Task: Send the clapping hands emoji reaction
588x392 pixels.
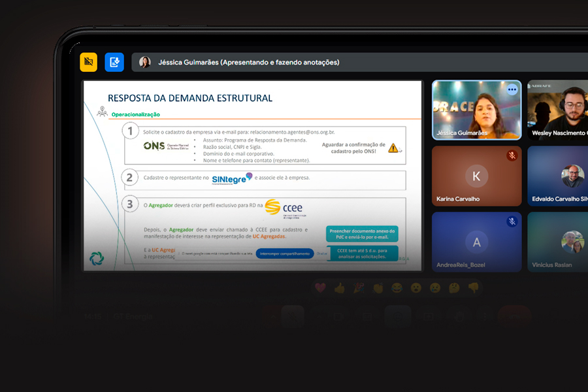Action: 378,287
